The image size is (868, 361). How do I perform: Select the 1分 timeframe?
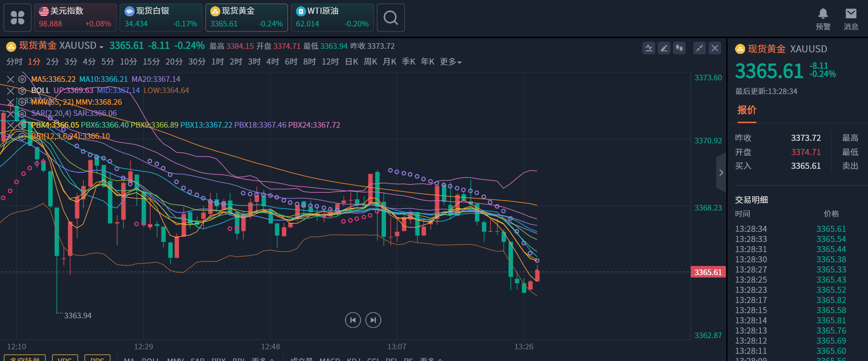[34, 62]
